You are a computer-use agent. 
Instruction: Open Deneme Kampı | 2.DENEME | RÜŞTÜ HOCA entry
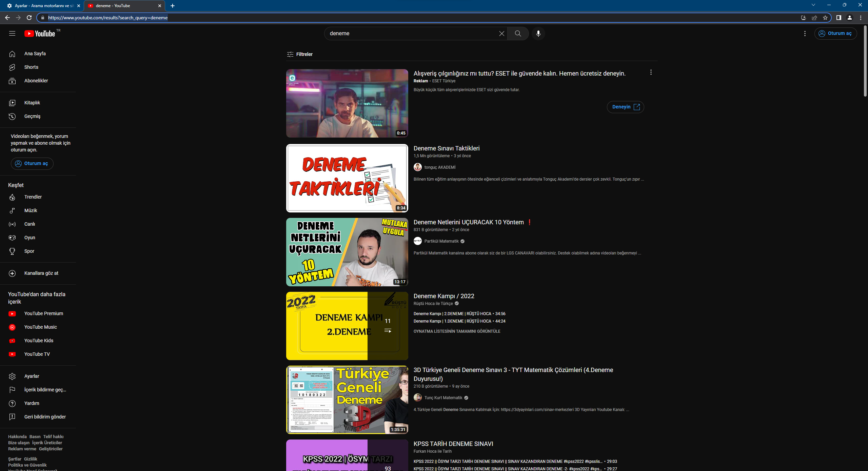(459, 314)
